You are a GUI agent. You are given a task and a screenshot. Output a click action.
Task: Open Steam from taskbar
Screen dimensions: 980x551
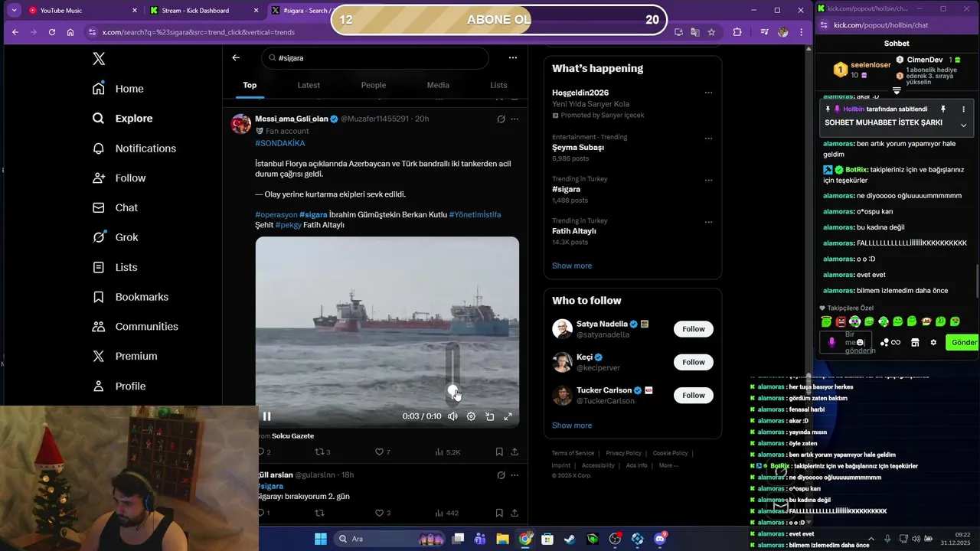[570, 539]
